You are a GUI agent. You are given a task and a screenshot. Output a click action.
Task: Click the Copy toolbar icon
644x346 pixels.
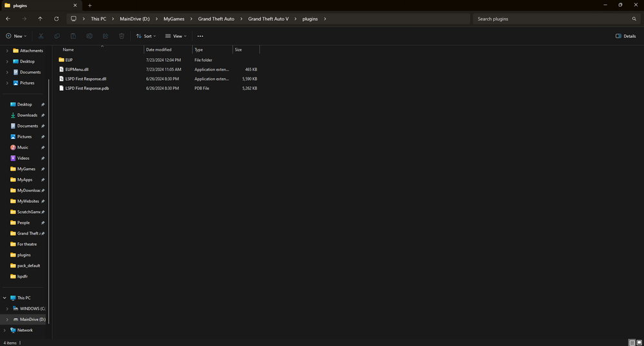(57, 36)
